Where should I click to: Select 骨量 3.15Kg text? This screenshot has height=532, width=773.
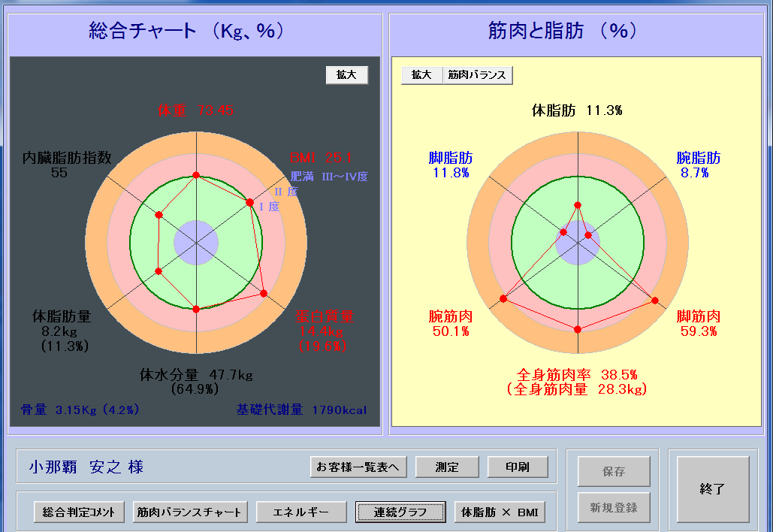click(80, 410)
